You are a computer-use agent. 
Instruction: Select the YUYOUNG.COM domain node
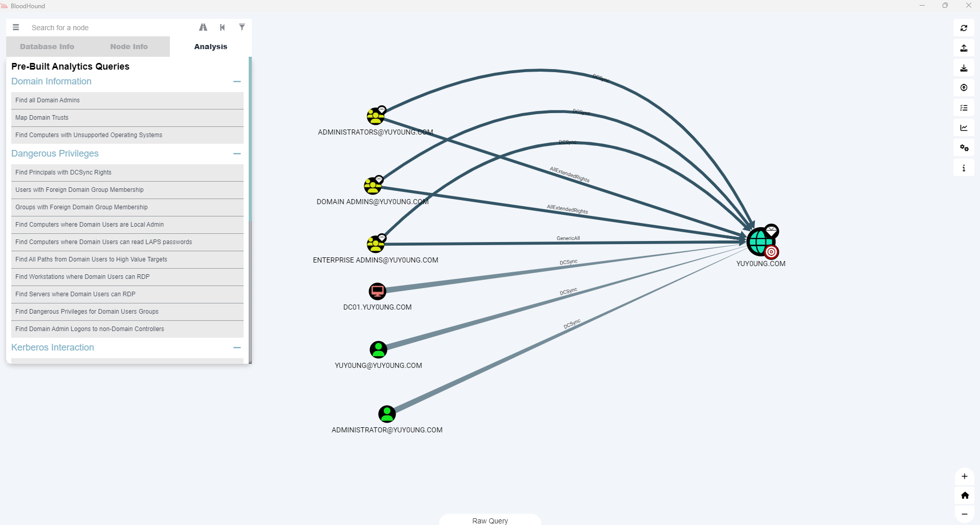point(760,242)
